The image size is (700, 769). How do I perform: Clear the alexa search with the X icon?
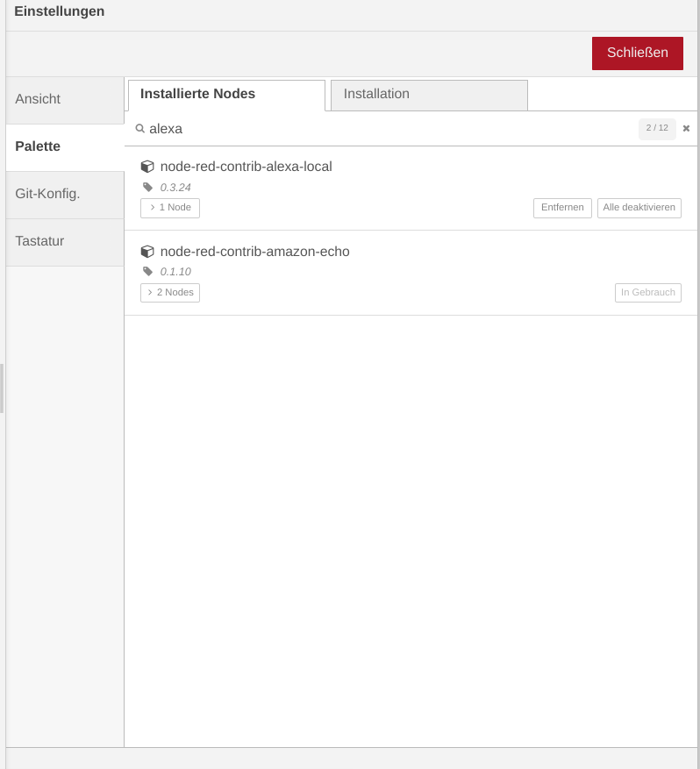click(x=686, y=129)
